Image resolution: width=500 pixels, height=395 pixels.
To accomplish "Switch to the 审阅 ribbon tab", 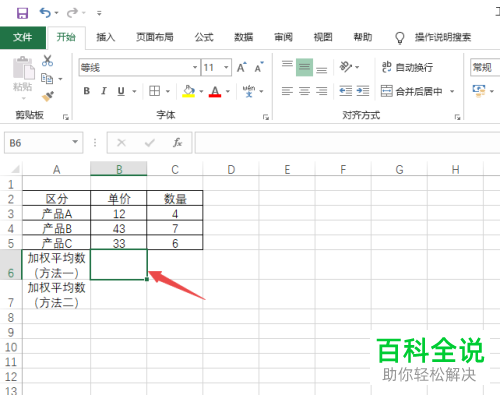I will 283,37.
